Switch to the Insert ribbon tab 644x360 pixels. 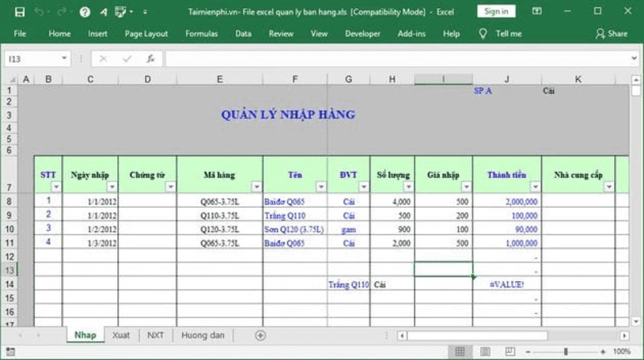pyautogui.click(x=97, y=34)
